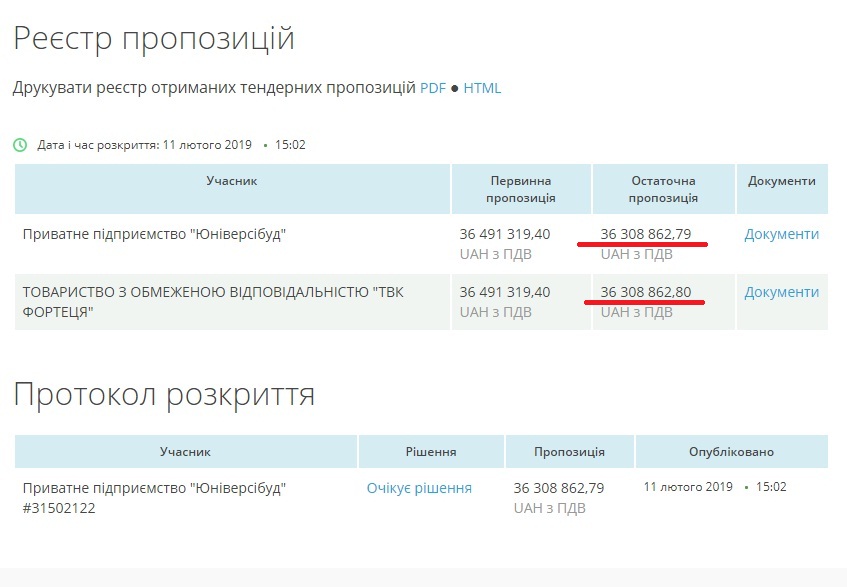Click the Пропозиція column header in the protocol table
This screenshot has height=587, width=847.
(x=569, y=452)
